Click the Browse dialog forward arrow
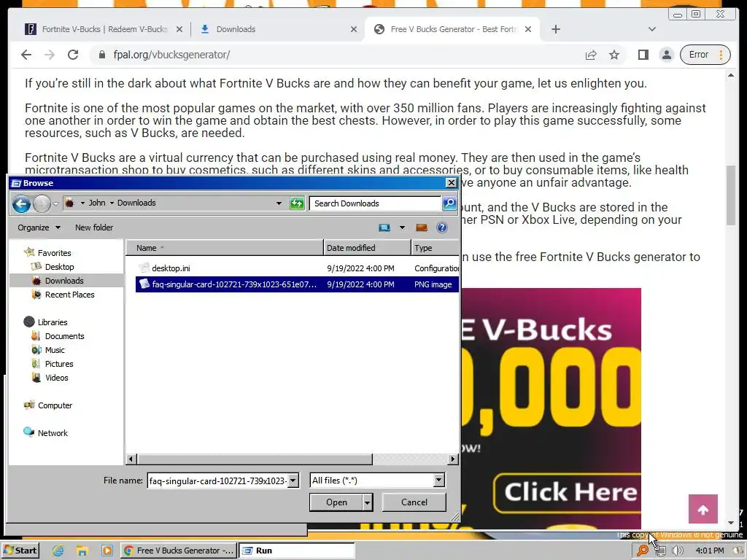The image size is (747, 560). pos(42,204)
